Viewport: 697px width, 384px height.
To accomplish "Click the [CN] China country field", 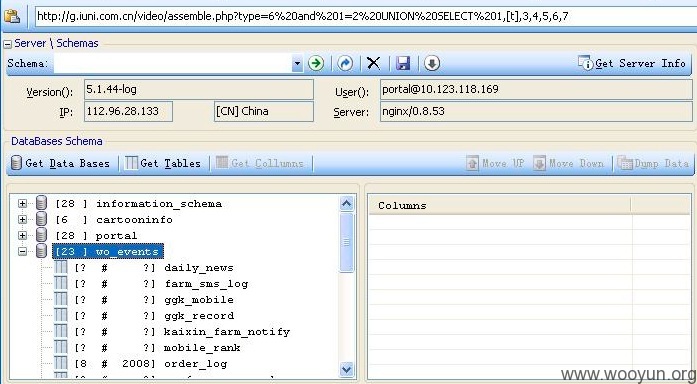I will (264, 111).
